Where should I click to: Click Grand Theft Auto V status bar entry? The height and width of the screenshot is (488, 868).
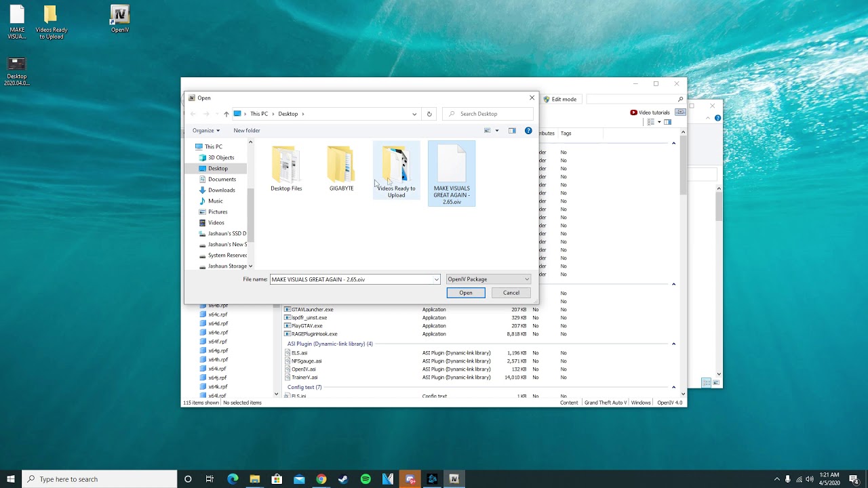605,403
